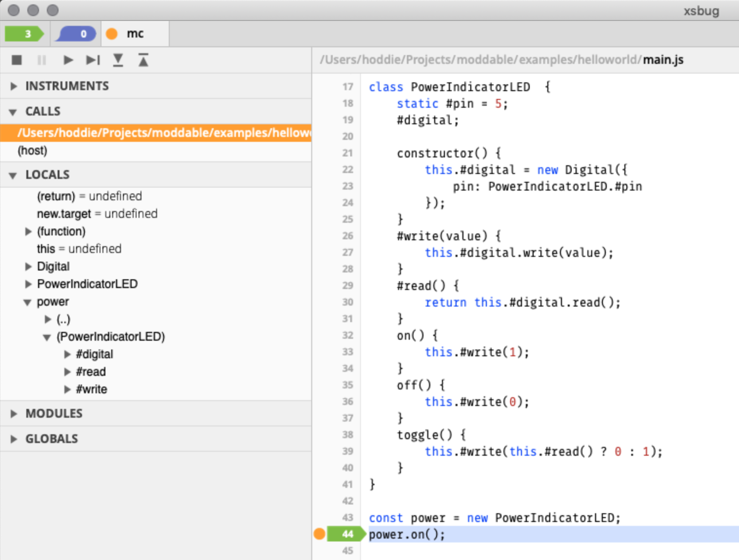Open the green breakpoints tab showing 3
Image resolution: width=739 pixels, height=560 pixels.
[x=24, y=34]
